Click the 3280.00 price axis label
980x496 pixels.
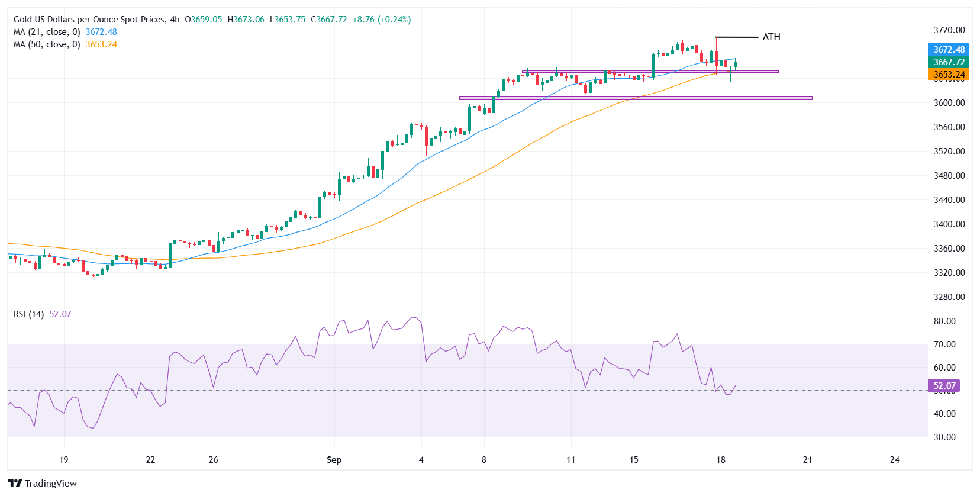coord(949,297)
